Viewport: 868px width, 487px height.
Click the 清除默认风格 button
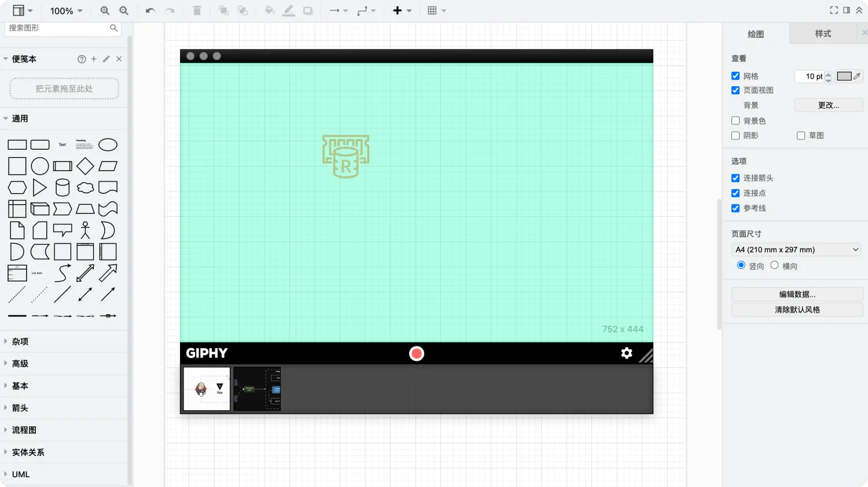point(797,309)
